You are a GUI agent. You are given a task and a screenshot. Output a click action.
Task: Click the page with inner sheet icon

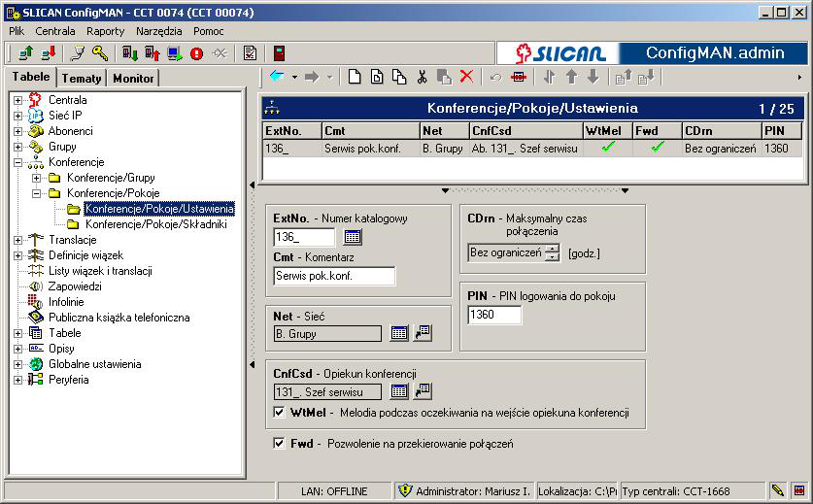pos(377,77)
